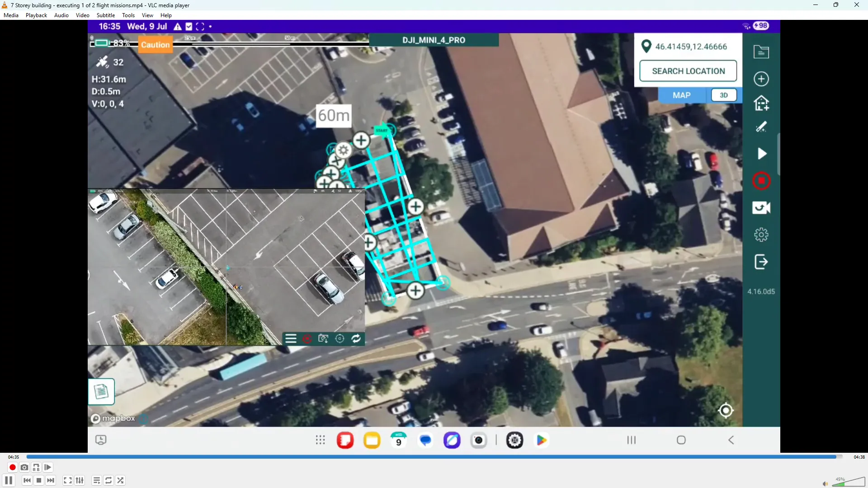Viewport: 868px width, 488px height.
Task: Click the add home point icon
Action: (x=761, y=103)
